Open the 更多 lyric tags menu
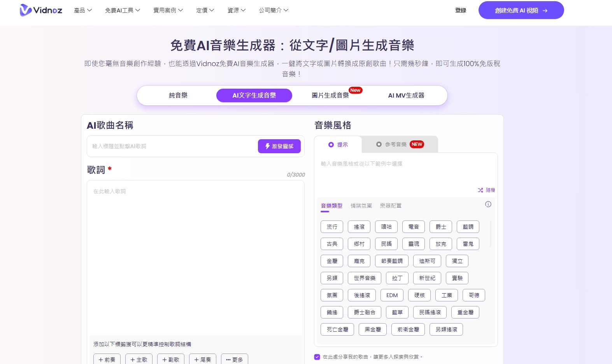The height and width of the screenshot is (364, 612). click(x=235, y=359)
